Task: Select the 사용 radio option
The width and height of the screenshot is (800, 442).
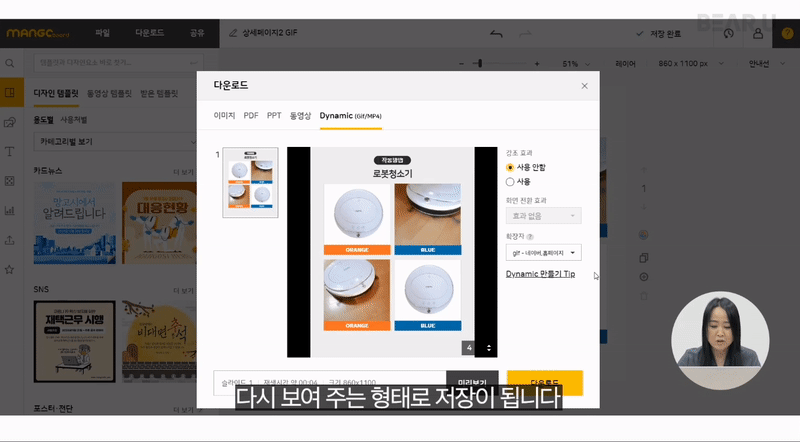Action: [510, 182]
